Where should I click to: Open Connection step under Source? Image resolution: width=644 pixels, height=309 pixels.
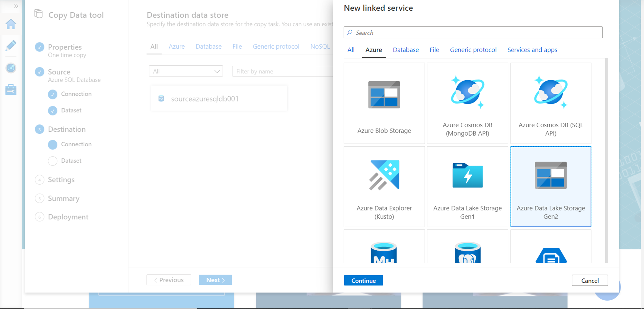coord(76,94)
